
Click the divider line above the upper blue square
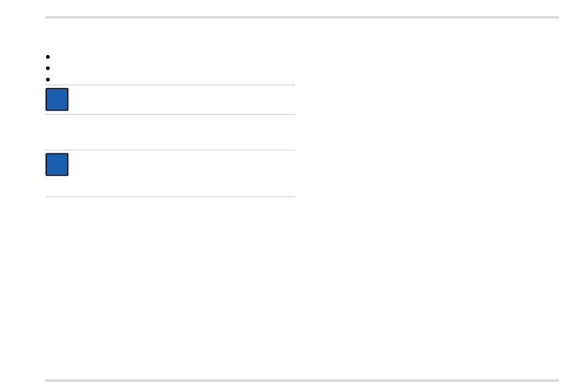click(170, 85)
